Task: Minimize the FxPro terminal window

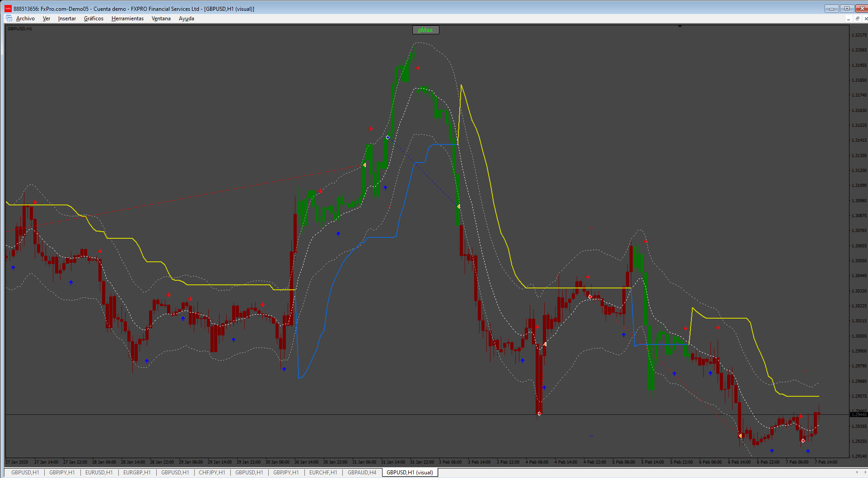Action: click(x=831, y=9)
